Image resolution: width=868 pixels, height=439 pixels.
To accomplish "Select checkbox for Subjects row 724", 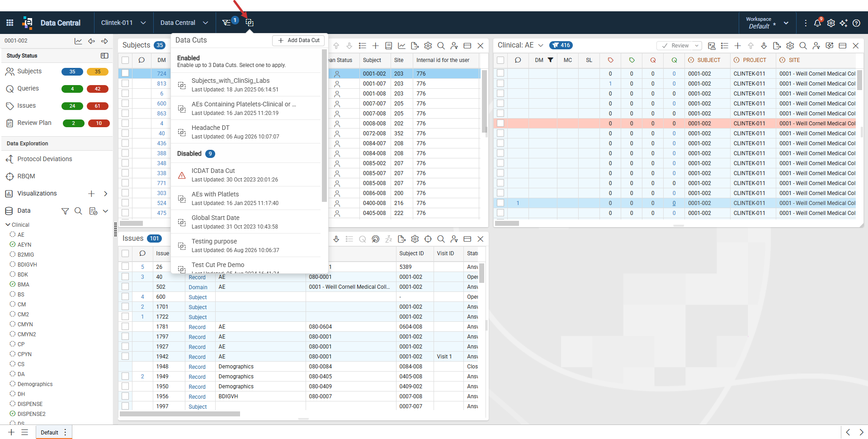I will tap(125, 73).
